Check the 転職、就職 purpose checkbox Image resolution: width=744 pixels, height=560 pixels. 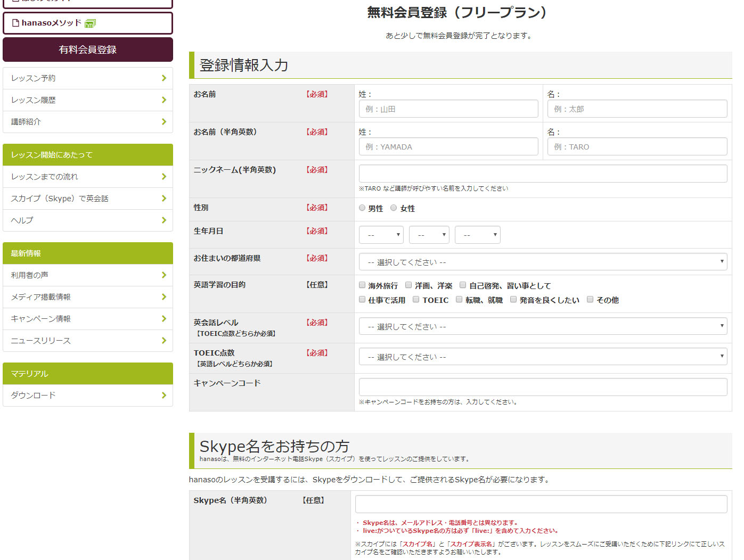pyautogui.click(x=459, y=299)
